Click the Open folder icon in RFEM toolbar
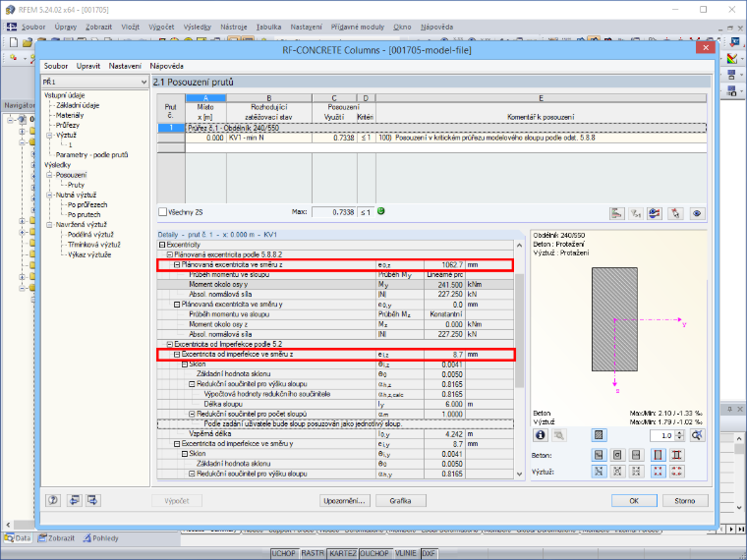Screen dimensions: 747x560 click(28, 42)
